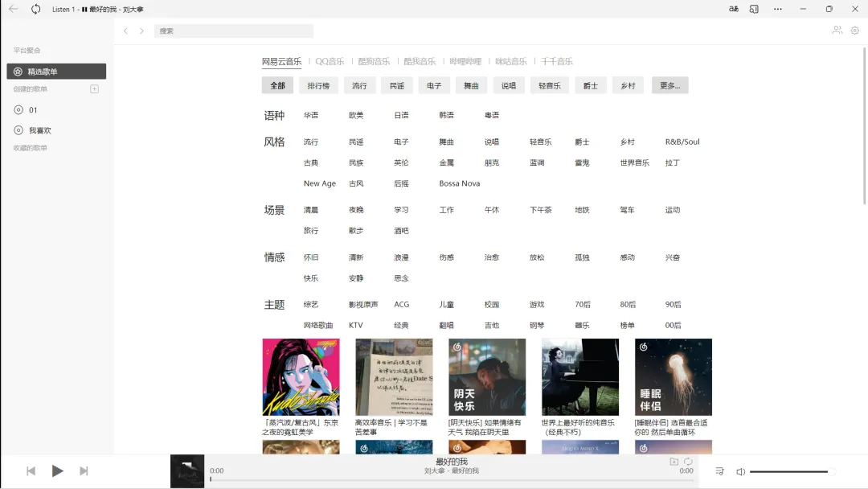Click the 钢琴 theme tag
868x489 pixels.
537,325
